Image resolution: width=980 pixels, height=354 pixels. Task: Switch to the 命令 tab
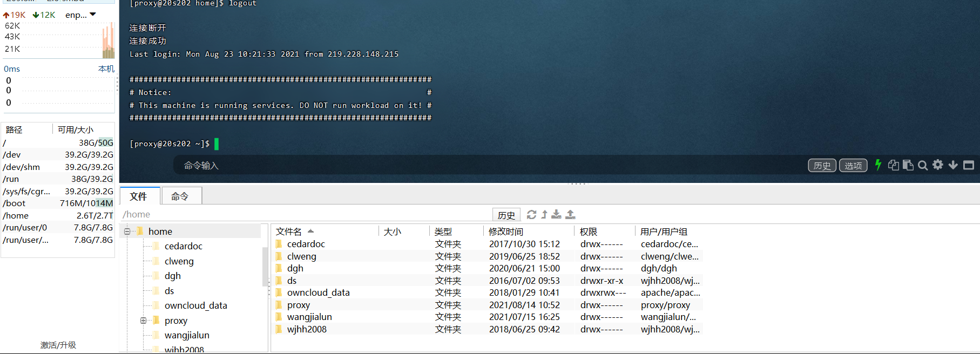180,196
